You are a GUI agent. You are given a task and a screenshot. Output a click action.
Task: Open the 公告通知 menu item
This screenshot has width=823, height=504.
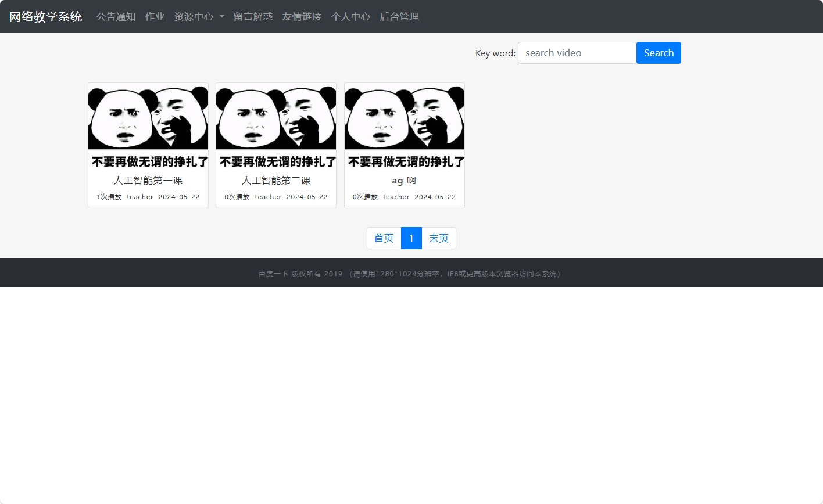coord(116,17)
